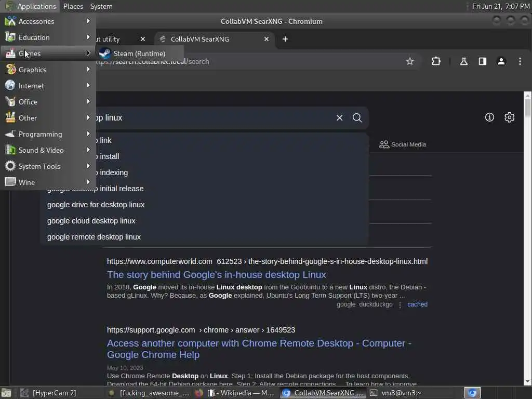Viewport: 532px width, 399px height.
Task: Open result options three-dot icon near duckduckgo
Action: pos(400,304)
